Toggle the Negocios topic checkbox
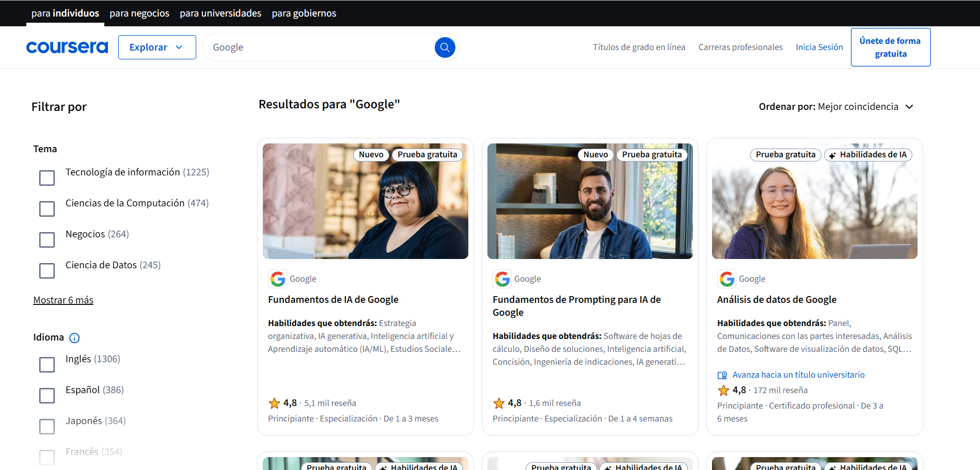The height and width of the screenshot is (470, 980). click(x=47, y=240)
